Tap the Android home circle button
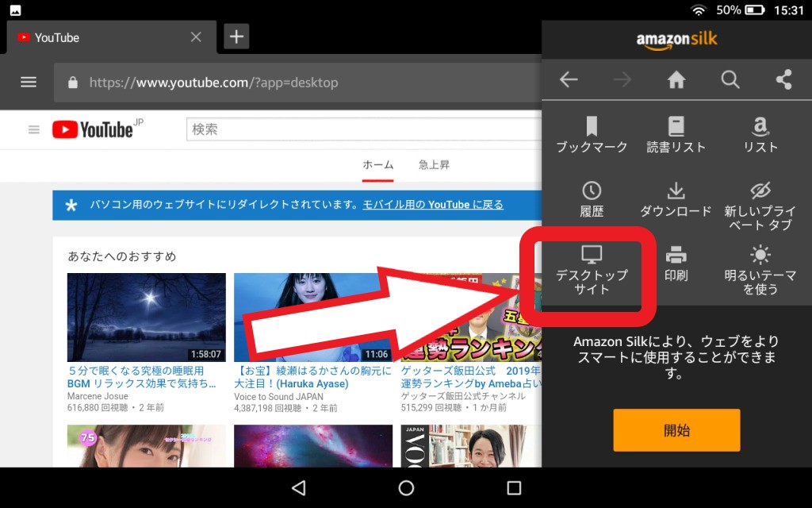812x508 pixels. coord(407,488)
